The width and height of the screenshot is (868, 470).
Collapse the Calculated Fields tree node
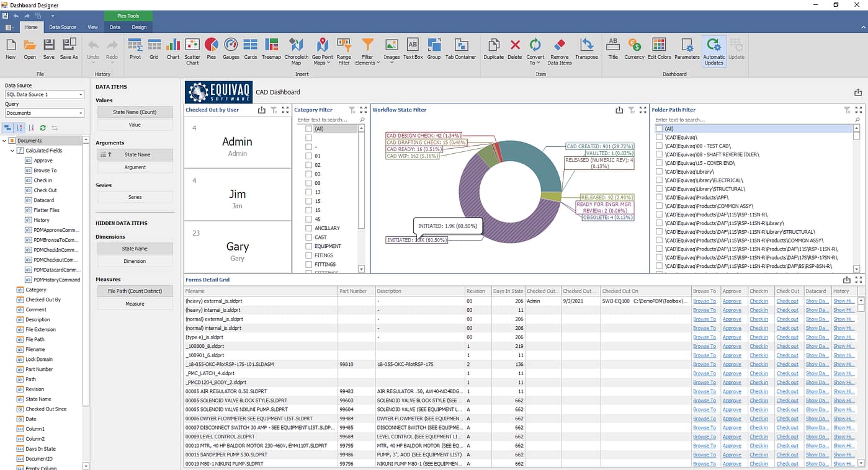12,151
